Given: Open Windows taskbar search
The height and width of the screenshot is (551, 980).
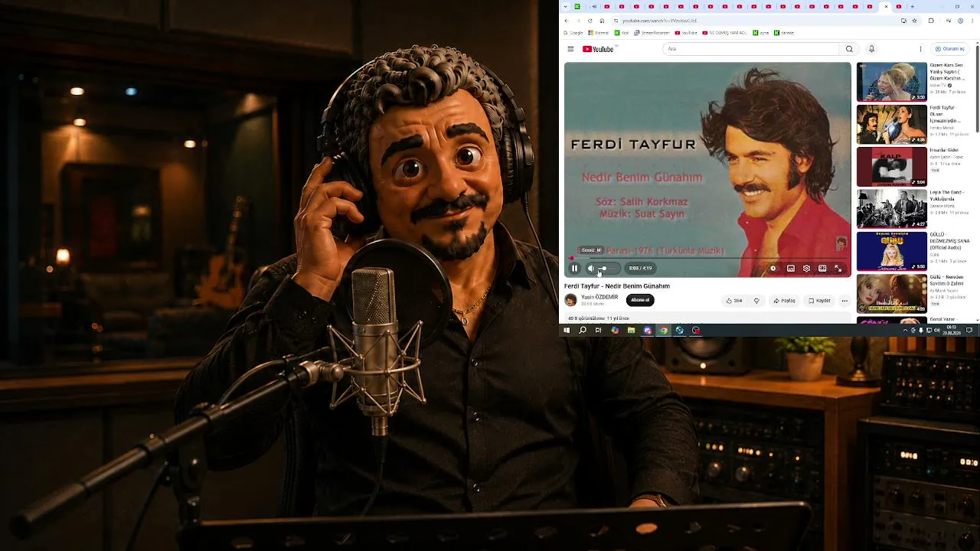Looking at the screenshot, I should pyautogui.click(x=583, y=331).
